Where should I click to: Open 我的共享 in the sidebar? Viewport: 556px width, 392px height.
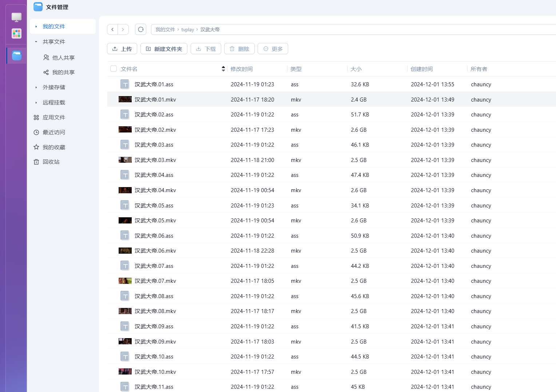pos(63,72)
